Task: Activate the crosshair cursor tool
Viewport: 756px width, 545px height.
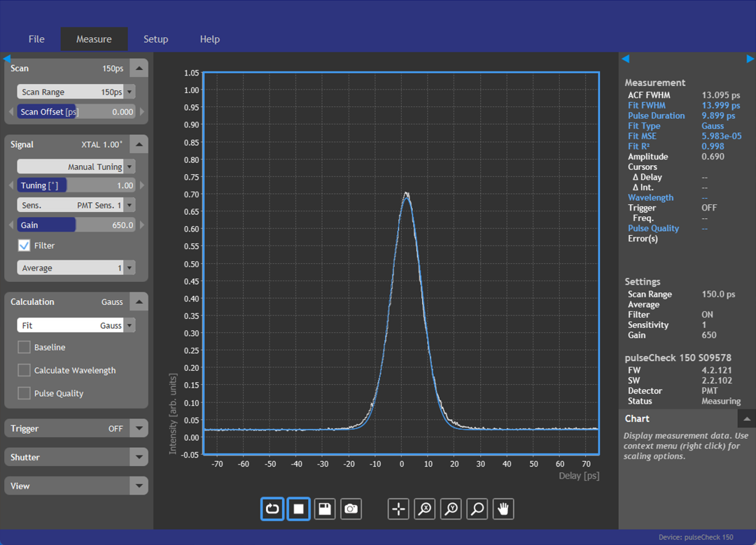Action: coord(398,509)
